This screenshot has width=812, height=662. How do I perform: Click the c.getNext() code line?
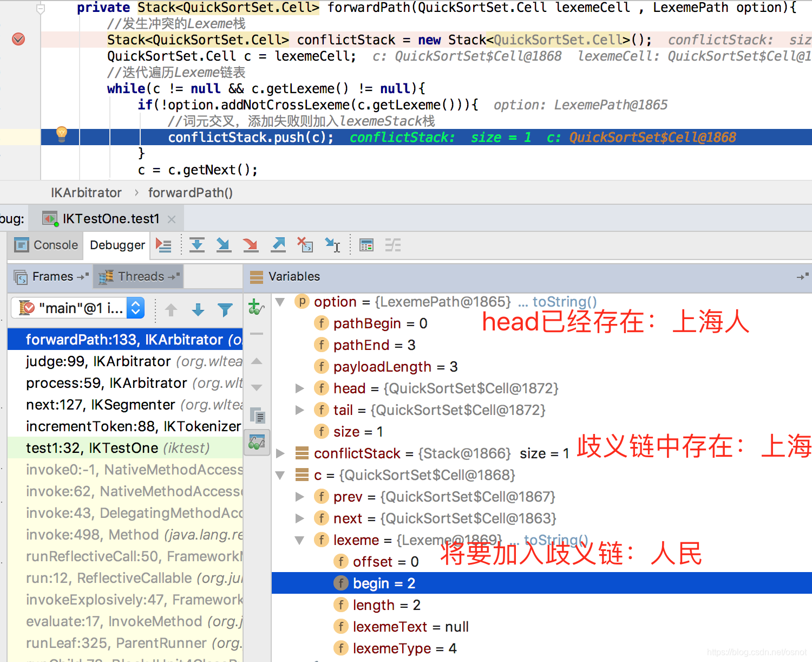point(198,170)
